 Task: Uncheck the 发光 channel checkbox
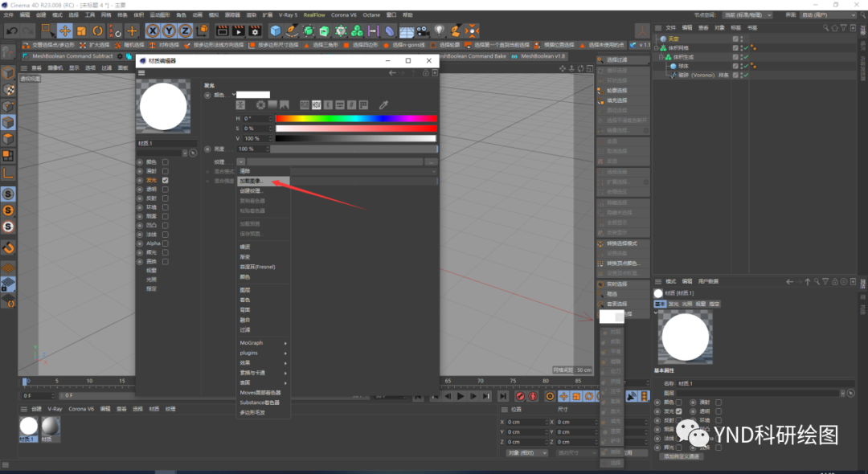pyautogui.click(x=165, y=180)
